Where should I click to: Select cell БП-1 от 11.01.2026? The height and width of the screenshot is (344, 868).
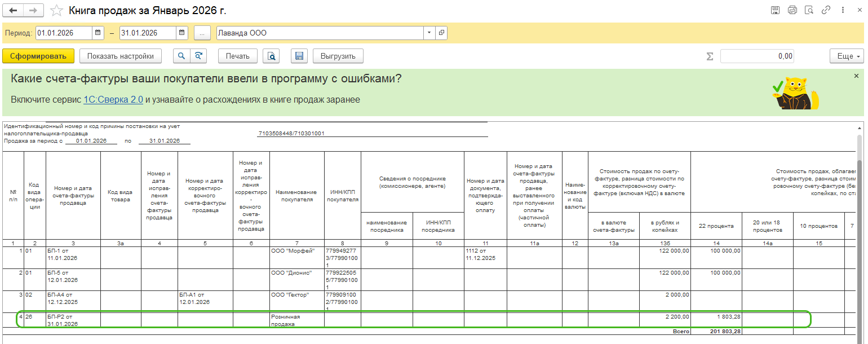[73, 258]
